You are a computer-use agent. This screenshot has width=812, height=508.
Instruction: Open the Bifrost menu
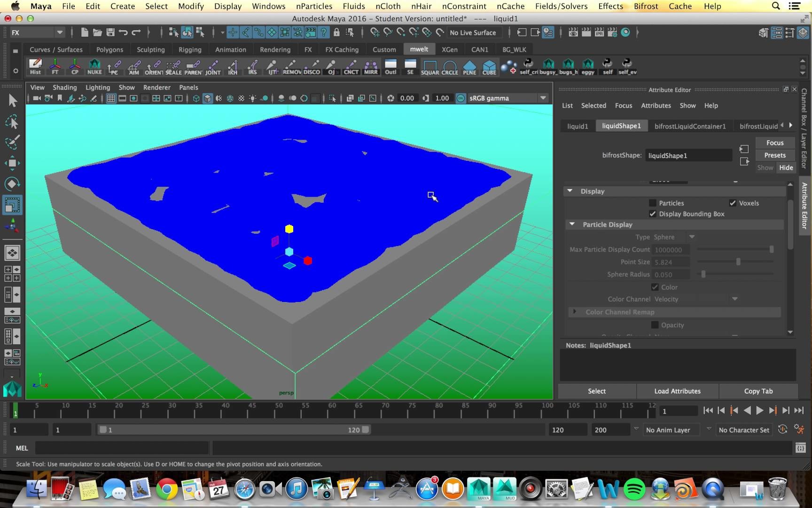tap(646, 6)
